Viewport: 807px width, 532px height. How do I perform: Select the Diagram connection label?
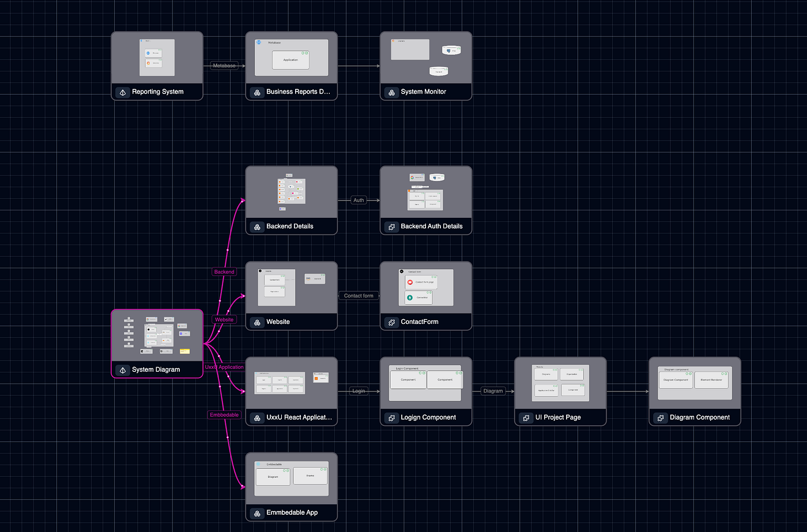[493, 391]
